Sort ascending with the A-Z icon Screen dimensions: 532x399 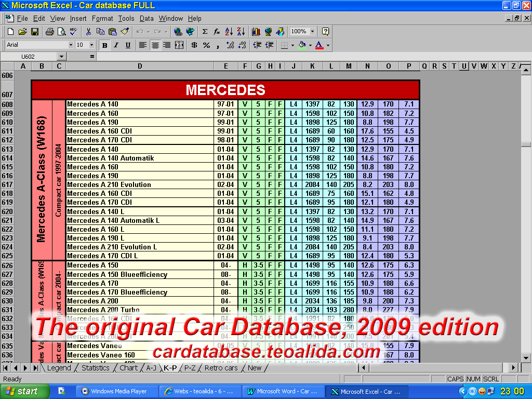point(229,32)
